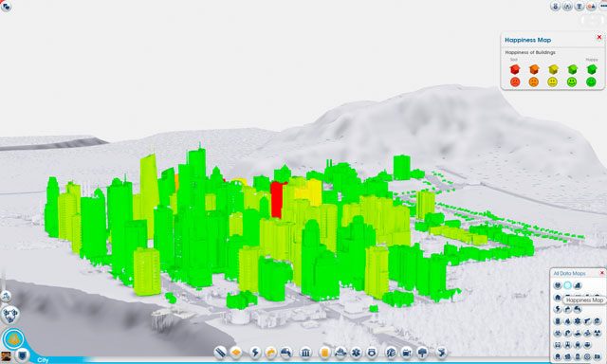
Task: Open the Police badge menu
Action: click(372, 353)
